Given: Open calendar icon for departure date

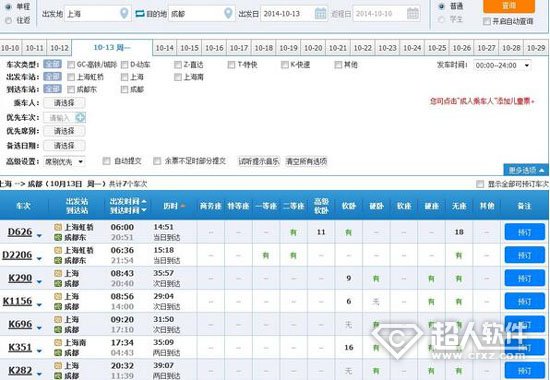Looking at the screenshot, I should [x=320, y=14].
